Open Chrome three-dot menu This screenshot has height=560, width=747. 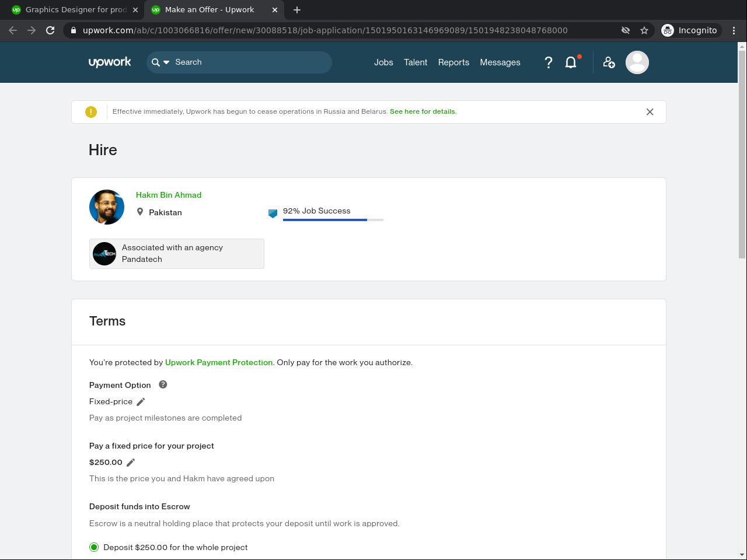pos(734,30)
